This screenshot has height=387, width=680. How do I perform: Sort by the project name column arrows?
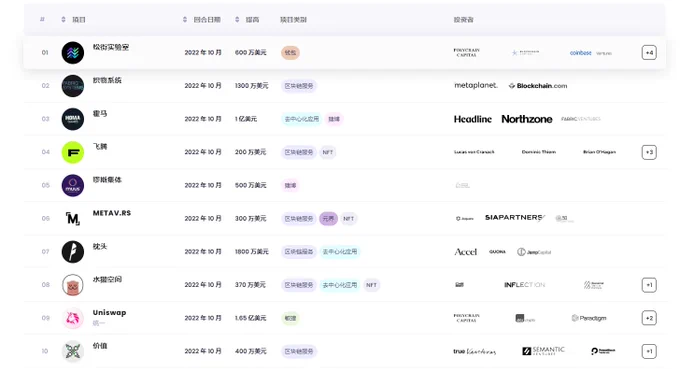pos(63,20)
